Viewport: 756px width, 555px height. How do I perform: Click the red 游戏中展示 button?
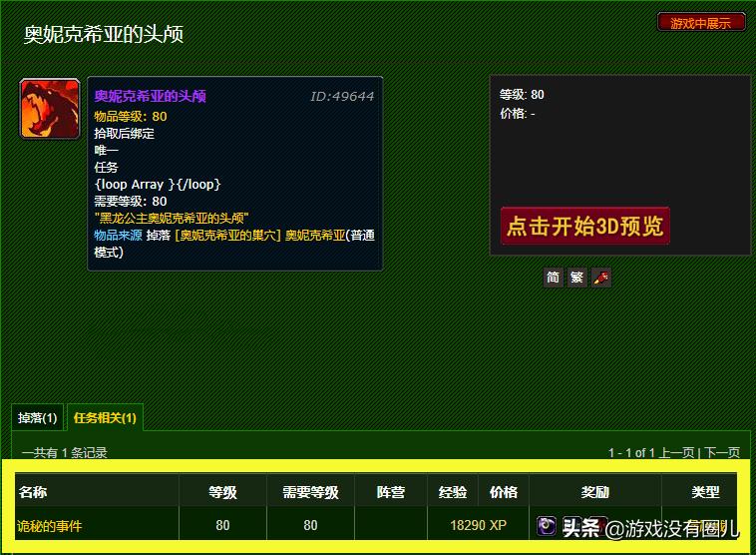[x=701, y=23]
